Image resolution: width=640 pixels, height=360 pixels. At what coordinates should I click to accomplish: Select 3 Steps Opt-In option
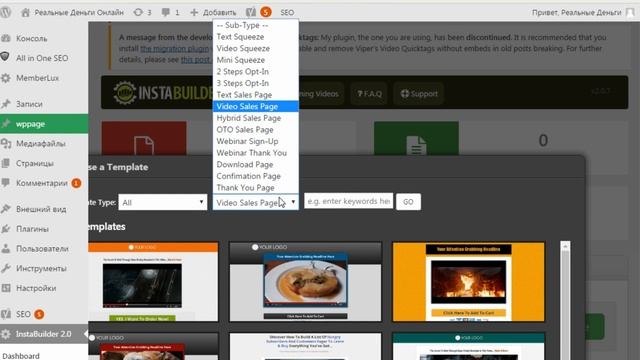pos(256,83)
